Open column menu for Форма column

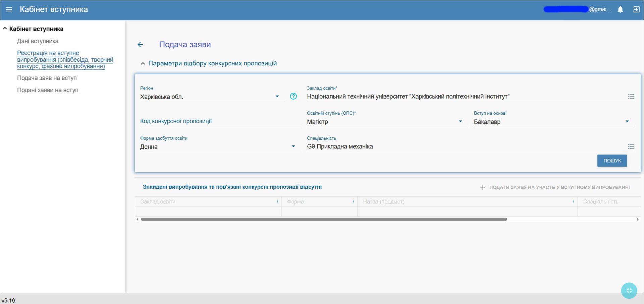[353, 201]
